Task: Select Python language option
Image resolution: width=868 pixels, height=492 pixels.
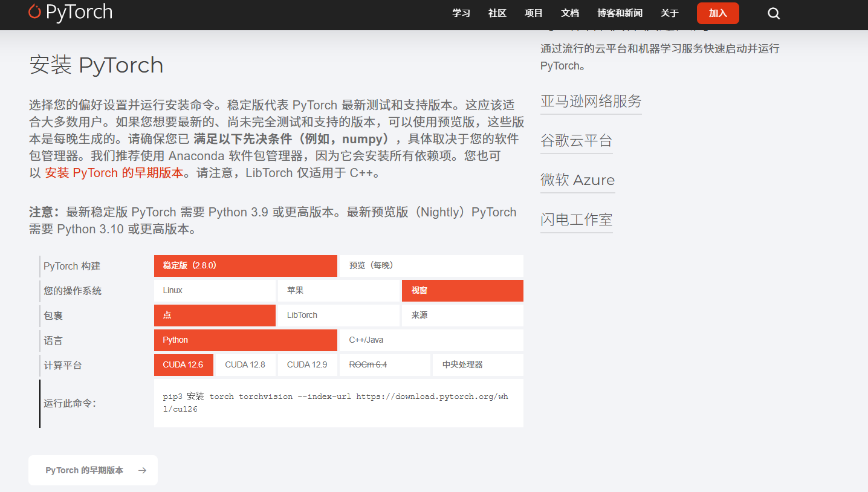Action: [x=245, y=340]
